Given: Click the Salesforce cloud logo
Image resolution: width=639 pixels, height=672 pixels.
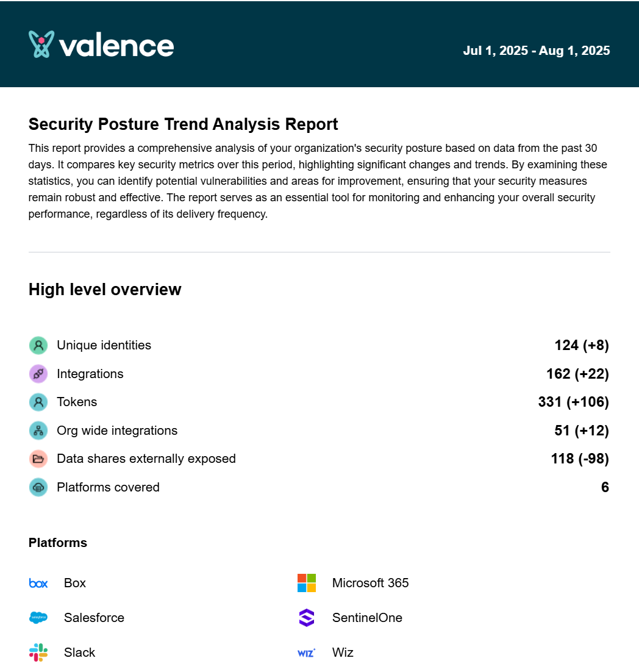Looking at the screenshot, I should (x=38, y=618).
